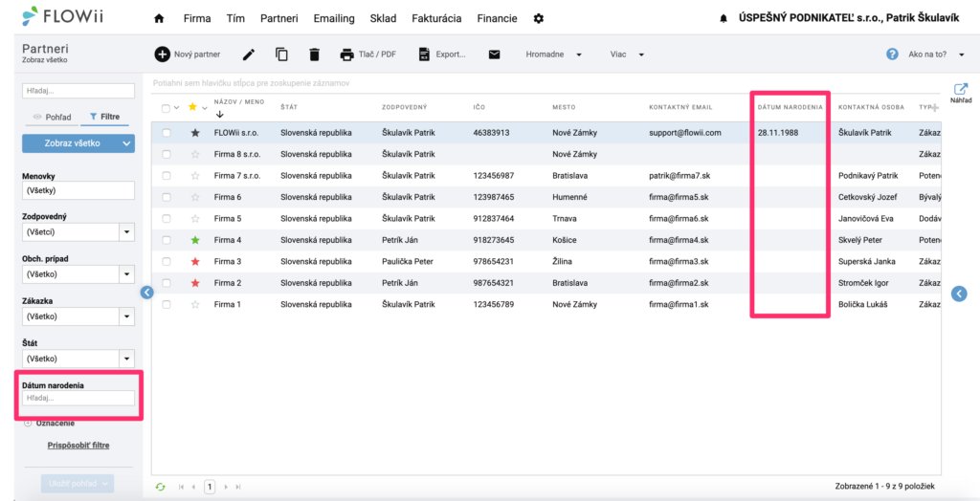Open the Partneri menu
The width and height of the screenshot is (980, 501).
click(x=278, y=19)
